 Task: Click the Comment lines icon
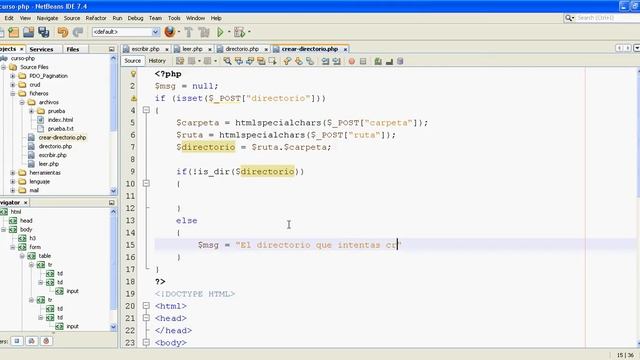pos(378,61)
